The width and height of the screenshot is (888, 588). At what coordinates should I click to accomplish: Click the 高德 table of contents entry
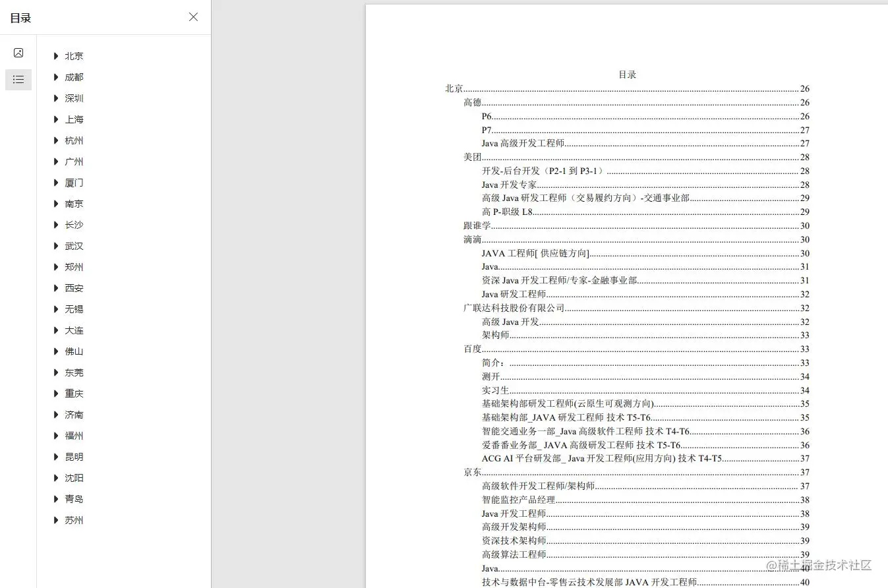637,102
